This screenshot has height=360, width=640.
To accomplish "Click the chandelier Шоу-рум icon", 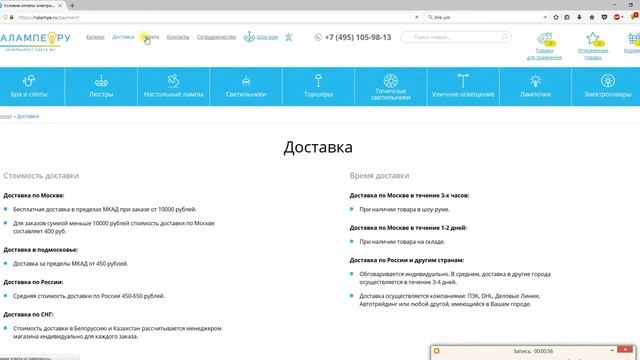I will tap(249, 37).
